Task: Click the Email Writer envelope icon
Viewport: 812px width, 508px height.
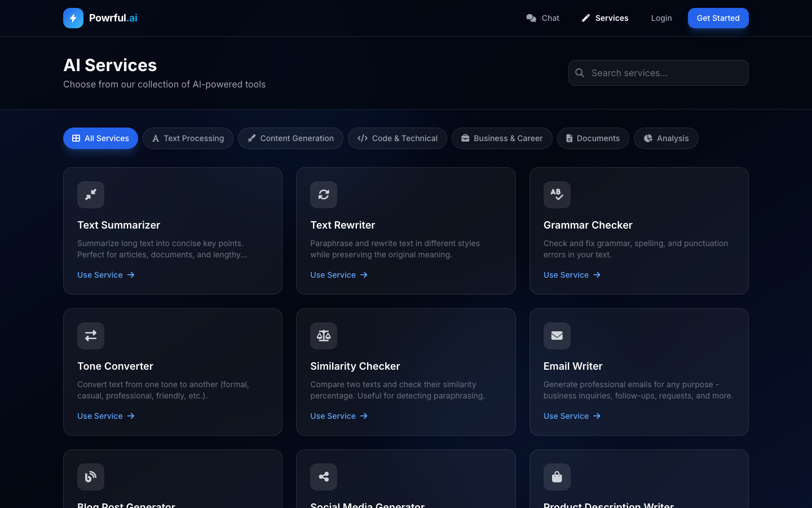Action: pos(557,336)
